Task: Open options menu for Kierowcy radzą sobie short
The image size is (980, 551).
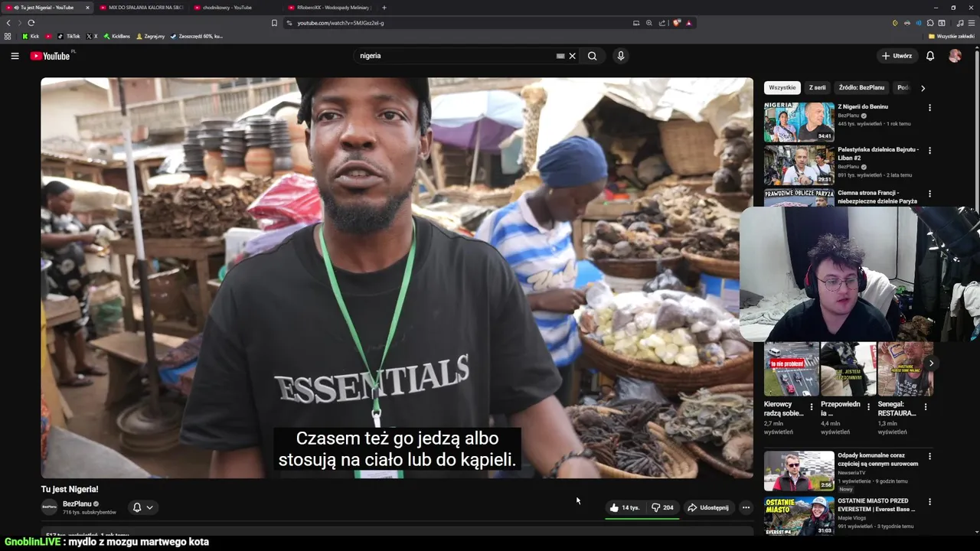Action: click(x=812, y=406)
